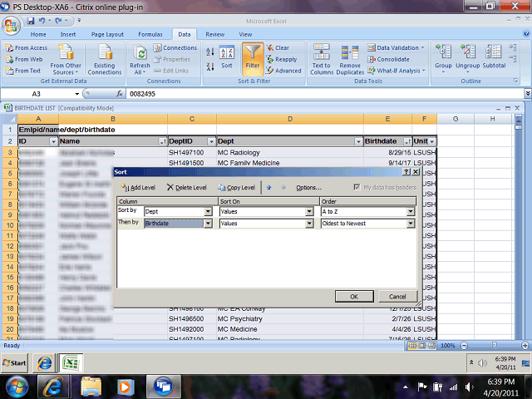Click Delete Level in Sort dialog
The image size is (532, 399).
[186, 187]
